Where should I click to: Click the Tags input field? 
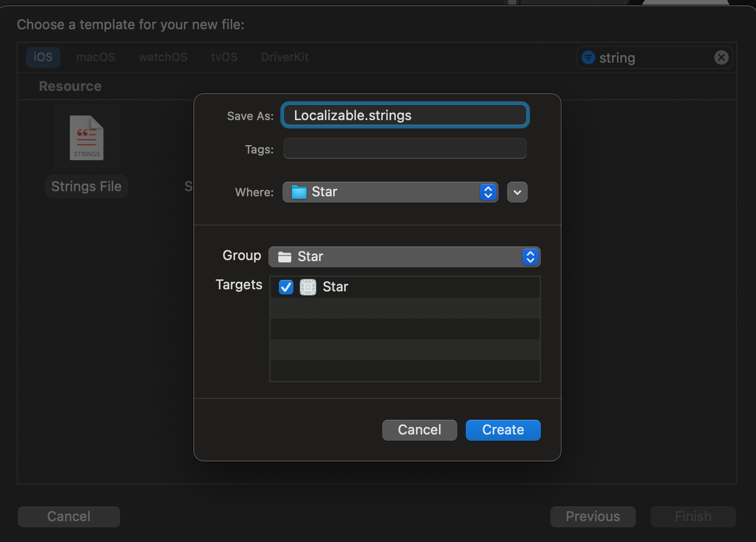tap(405, 148)
